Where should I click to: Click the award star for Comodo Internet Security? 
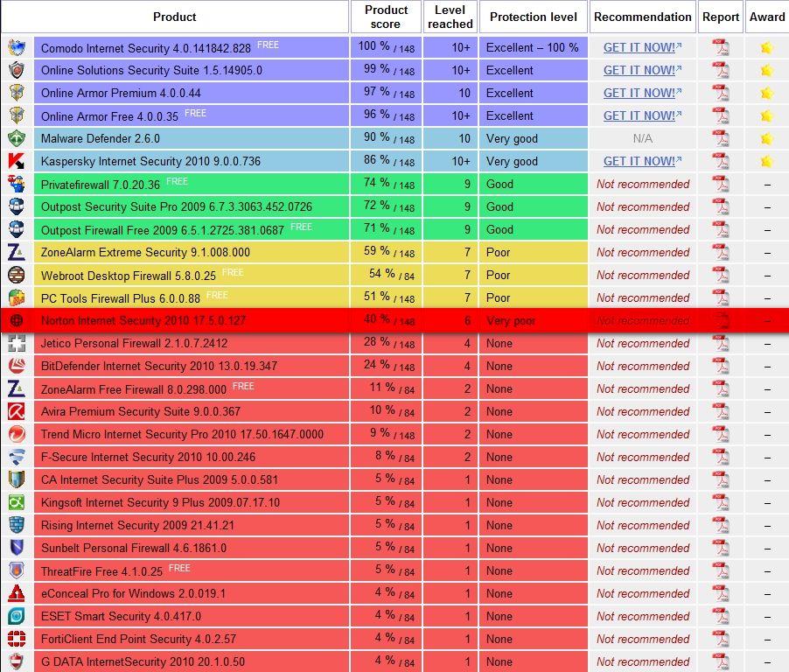coord(767,48)
